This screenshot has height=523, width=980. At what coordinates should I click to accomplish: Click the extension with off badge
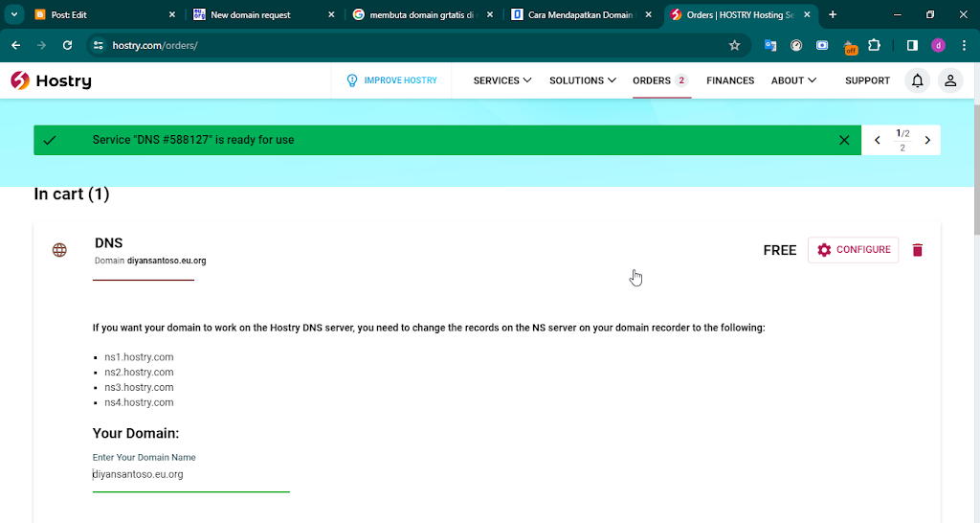tap(849, 46)
